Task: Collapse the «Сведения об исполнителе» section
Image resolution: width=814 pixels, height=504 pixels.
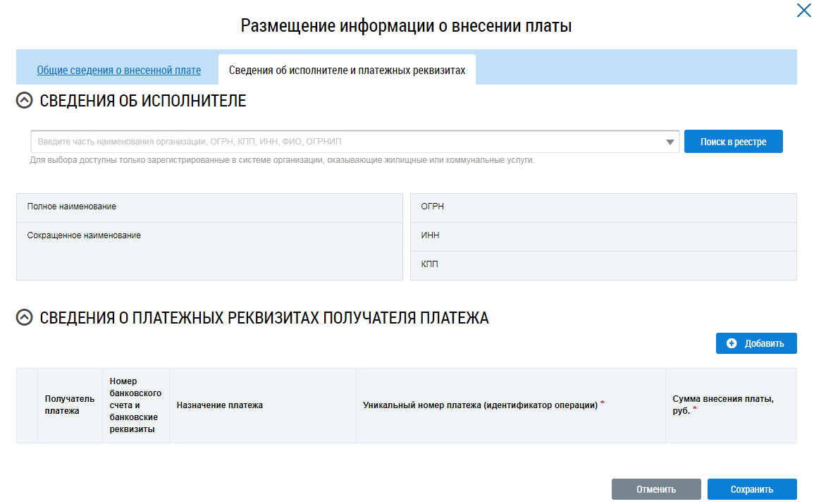Action: (x=24, y=101)
